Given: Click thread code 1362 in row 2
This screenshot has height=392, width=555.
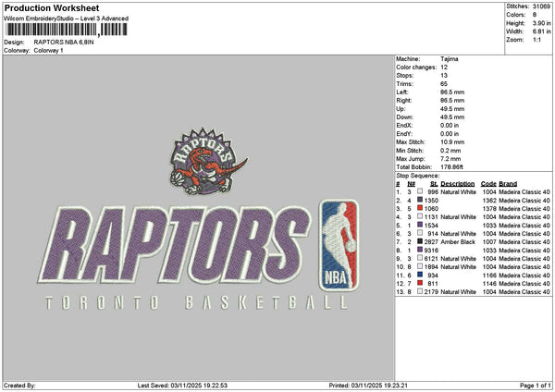Looking at the screenshot, I should pos(489,201).
